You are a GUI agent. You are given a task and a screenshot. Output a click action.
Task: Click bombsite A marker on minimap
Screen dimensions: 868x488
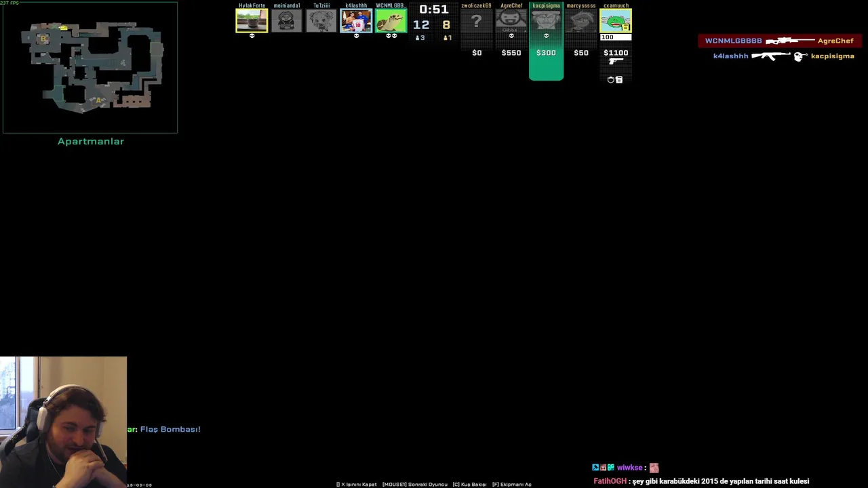[x=98, y=100]
